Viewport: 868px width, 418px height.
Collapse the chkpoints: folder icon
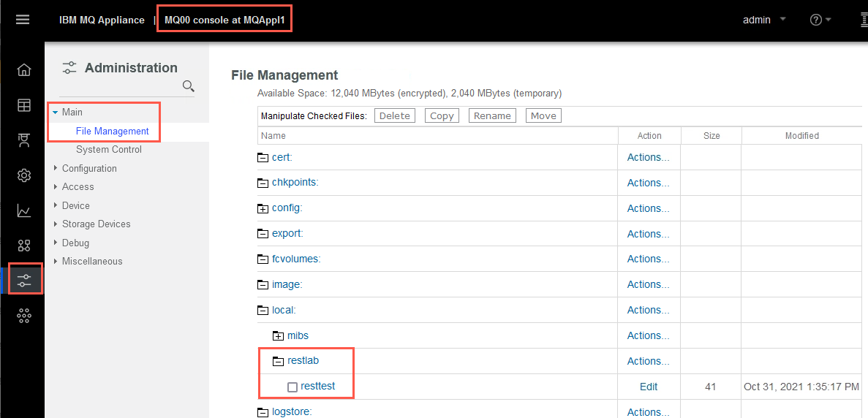pyautogui.click(x=263, y=183)
